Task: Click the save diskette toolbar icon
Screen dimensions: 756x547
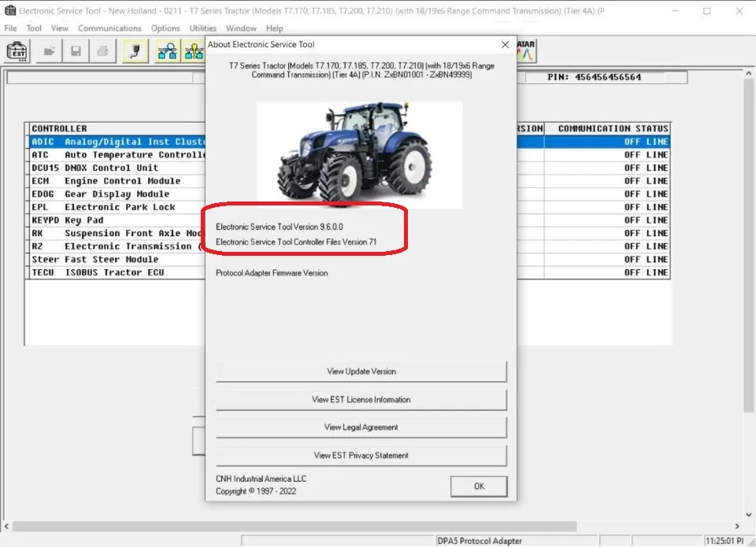Action: click(76, 52)
